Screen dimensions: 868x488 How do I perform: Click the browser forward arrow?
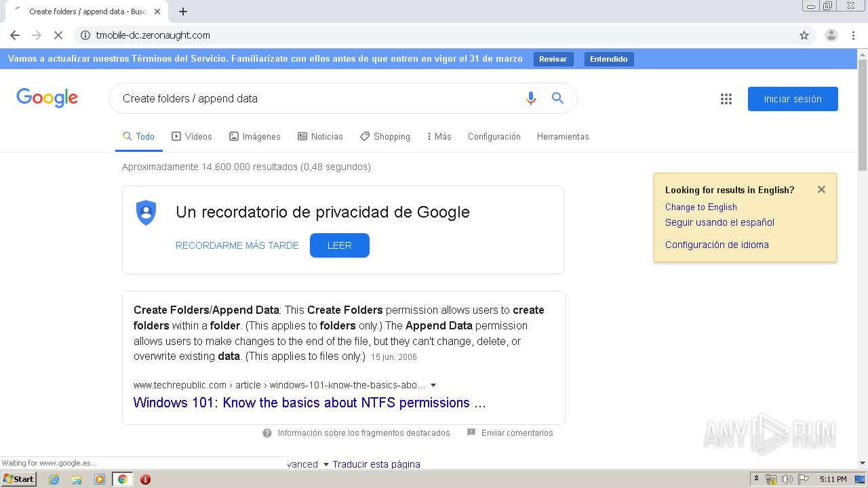37,35
